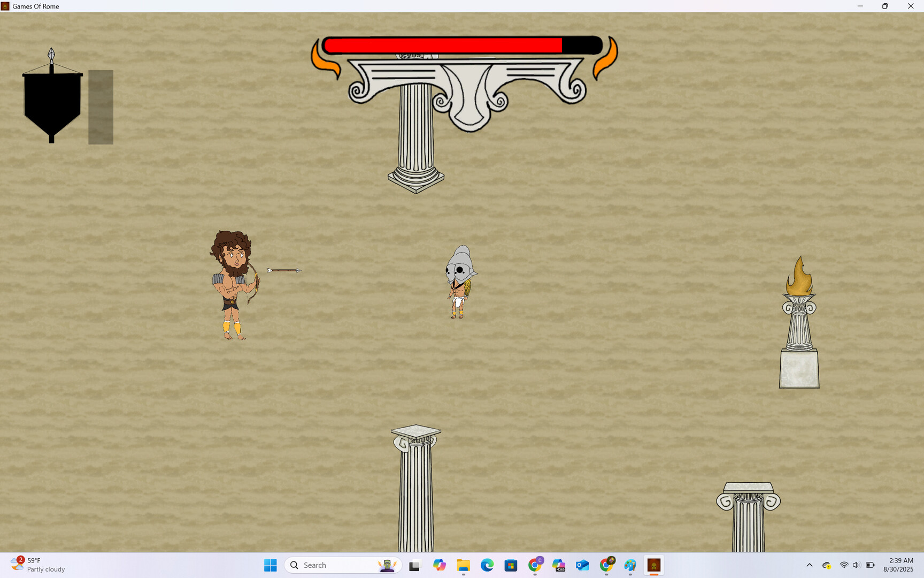Toggle the battery status indicator

pos(871,565)
